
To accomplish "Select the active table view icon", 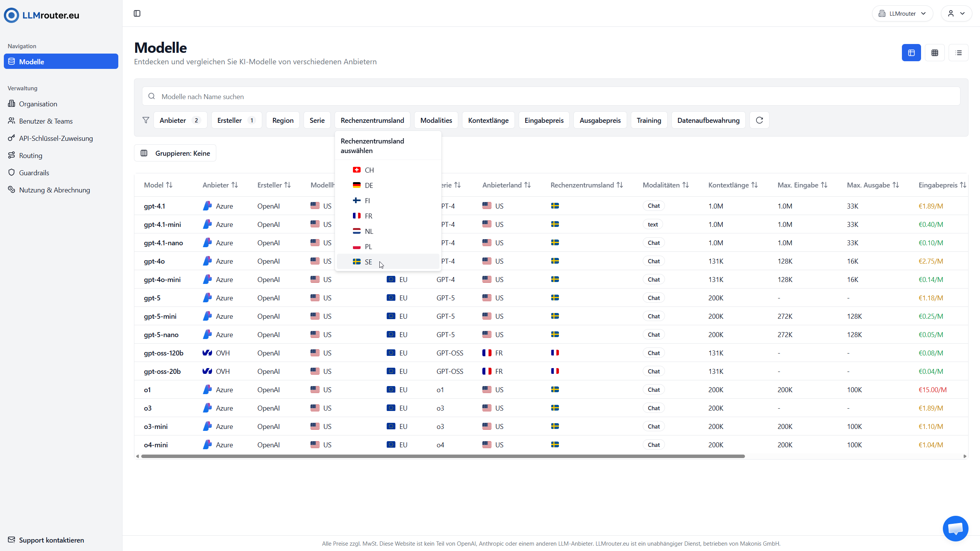I will point(911,53).
